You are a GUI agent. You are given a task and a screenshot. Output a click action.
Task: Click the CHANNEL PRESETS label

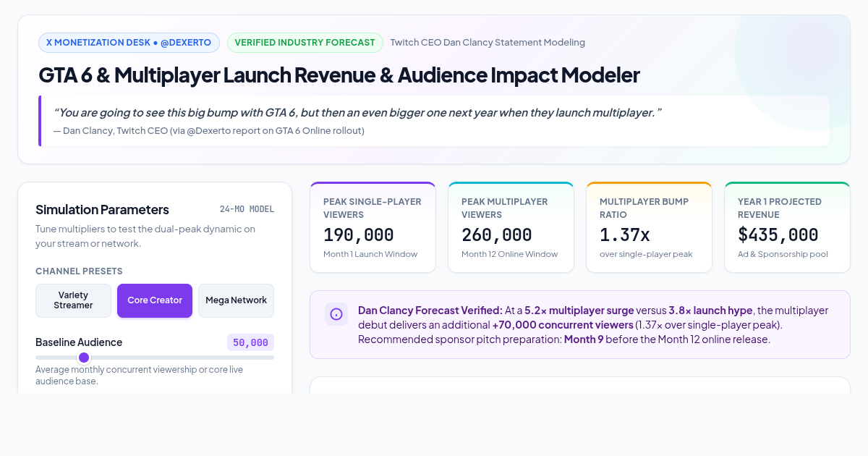coord(79,271)
